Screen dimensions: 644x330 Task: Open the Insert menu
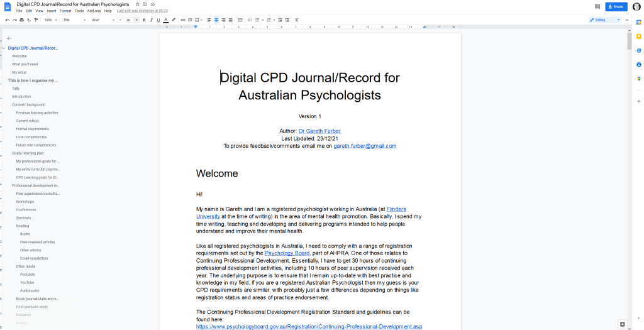(51, 11)
